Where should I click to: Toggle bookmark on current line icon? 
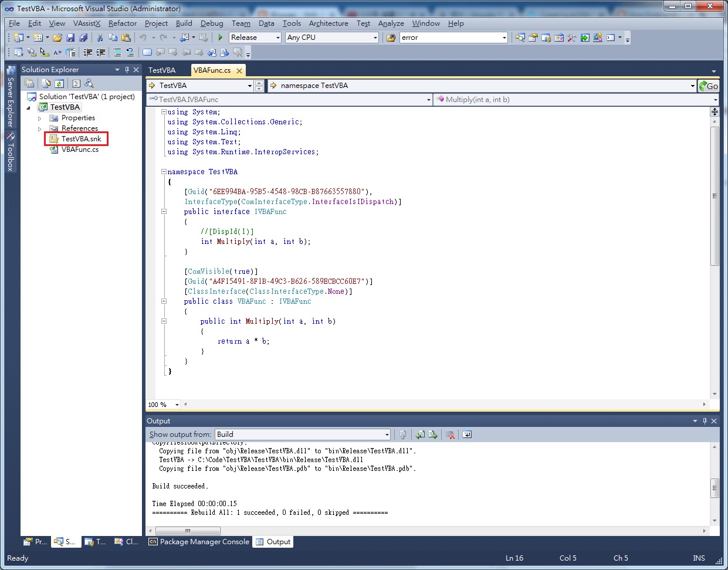[x=147, y=52]
